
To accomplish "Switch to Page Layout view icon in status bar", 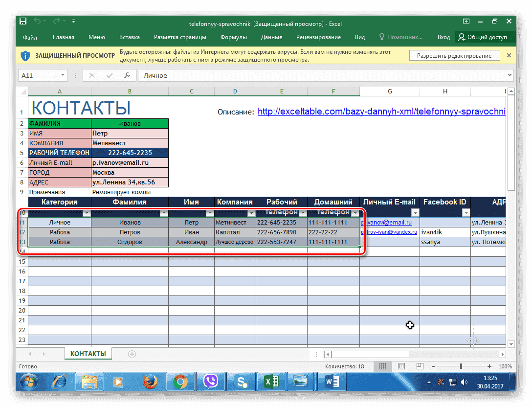I will (x=401, y=366).
